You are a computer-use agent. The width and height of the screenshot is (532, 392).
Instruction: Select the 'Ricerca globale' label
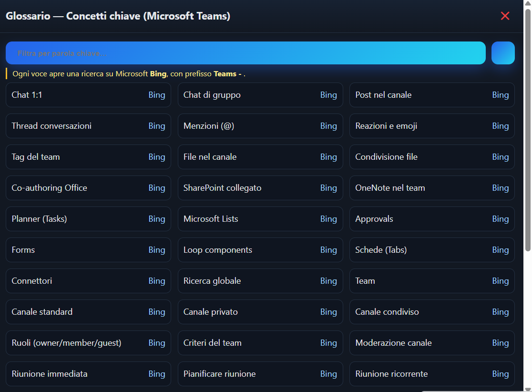click(212, 281)
